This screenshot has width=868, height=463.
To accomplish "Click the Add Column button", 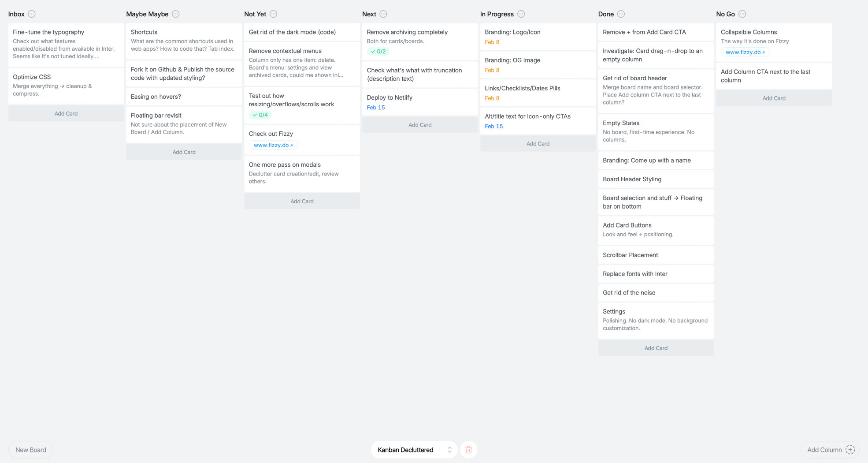I will point(830,450).
